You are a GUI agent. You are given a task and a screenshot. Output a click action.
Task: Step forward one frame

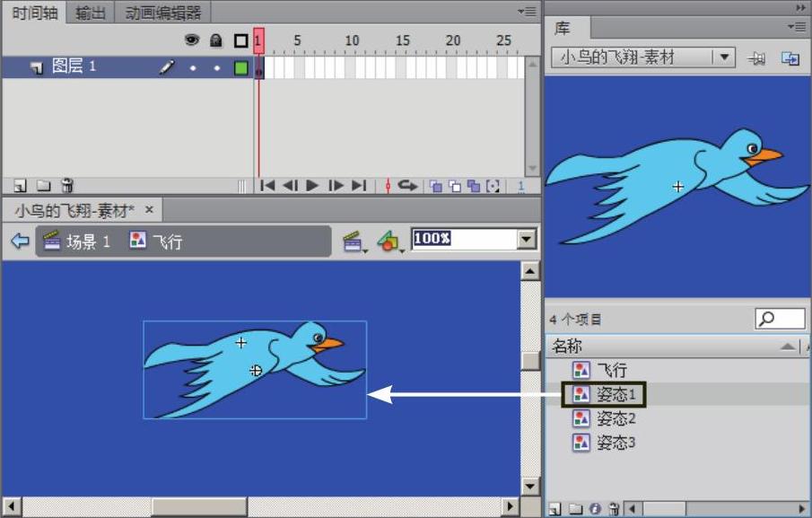pyautogui.click(x=336, y=186)
